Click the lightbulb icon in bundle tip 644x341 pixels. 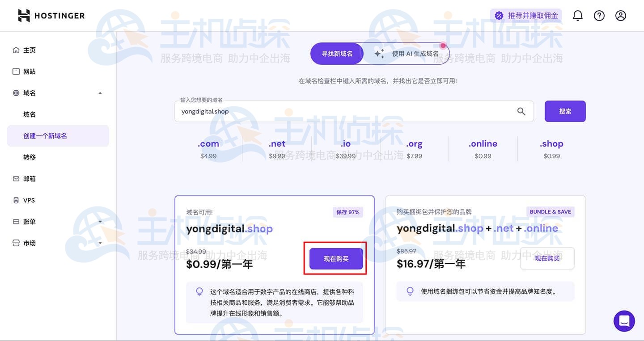tap(410, 291)
